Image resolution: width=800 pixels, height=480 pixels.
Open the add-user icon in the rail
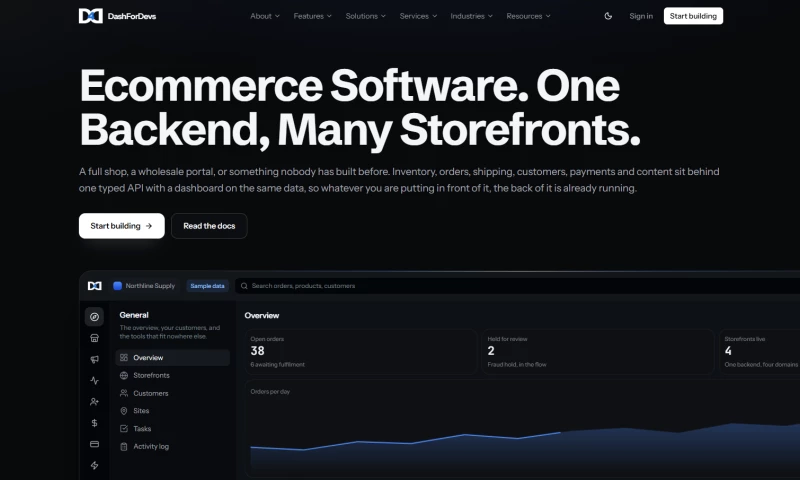tap(94, 402)
